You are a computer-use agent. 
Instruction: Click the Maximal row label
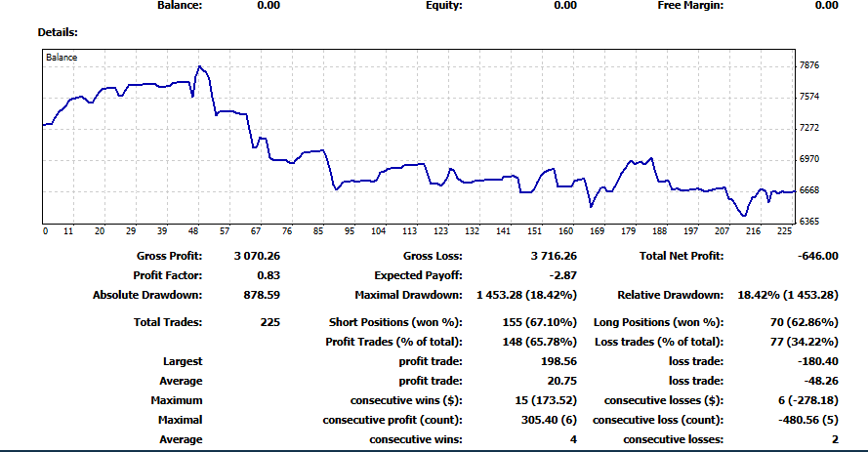pyautogui.click(x=181, y=420)
